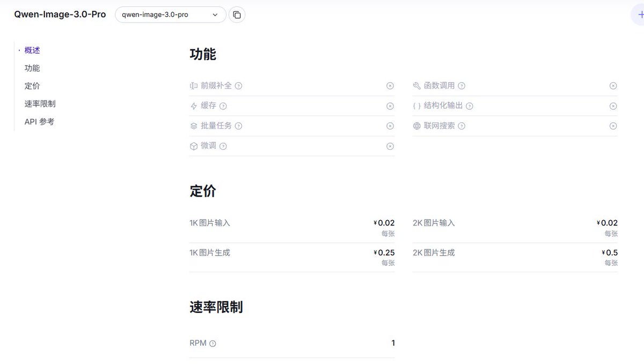The width and height of the screenshot is (644, 364).
Task: Open help icon next to 批量任务
Action: 239,126
